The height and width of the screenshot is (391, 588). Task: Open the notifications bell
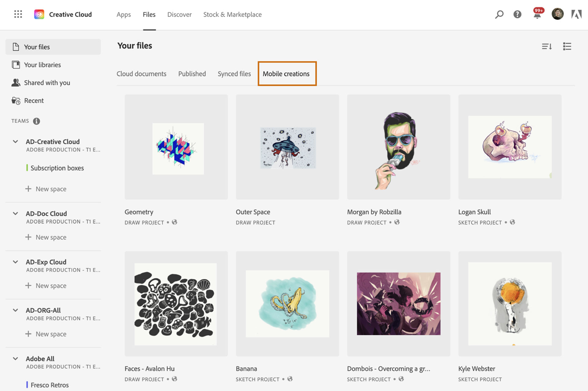coord(537,14)
